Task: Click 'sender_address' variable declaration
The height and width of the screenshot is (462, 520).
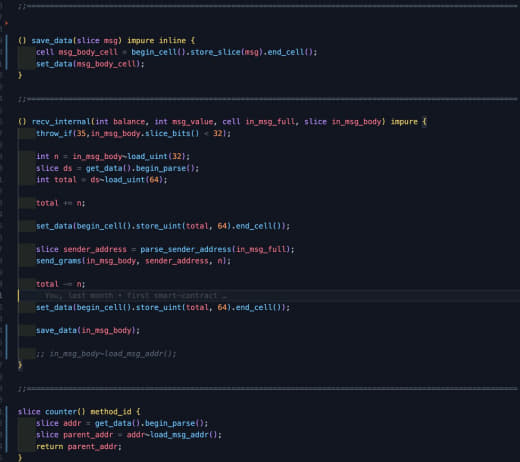Action: pos(95,249)
